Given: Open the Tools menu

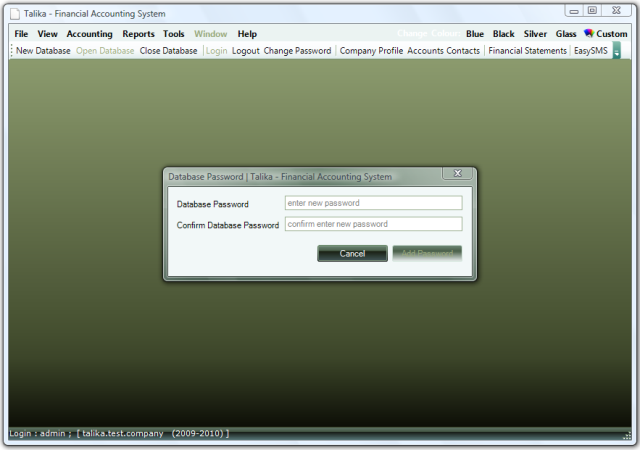Looking at the screenshot, I should pos(174,34).
